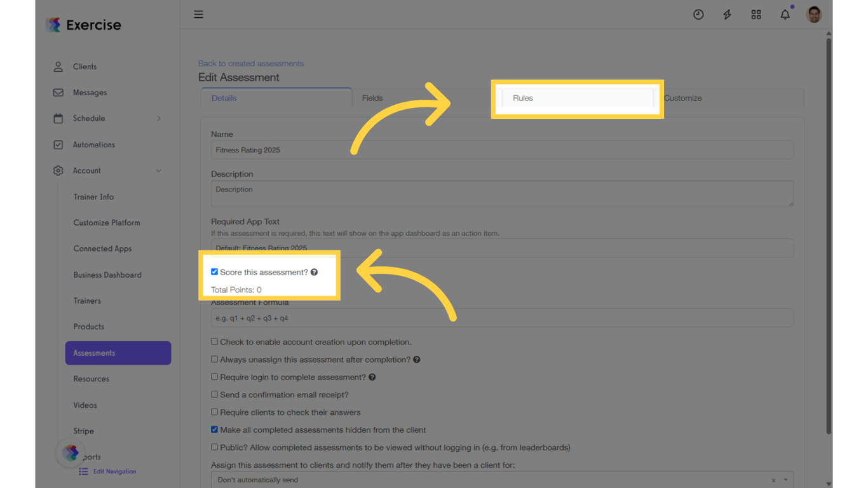
Task: Enable account creation upon completion
Action: tap(214, 341)
